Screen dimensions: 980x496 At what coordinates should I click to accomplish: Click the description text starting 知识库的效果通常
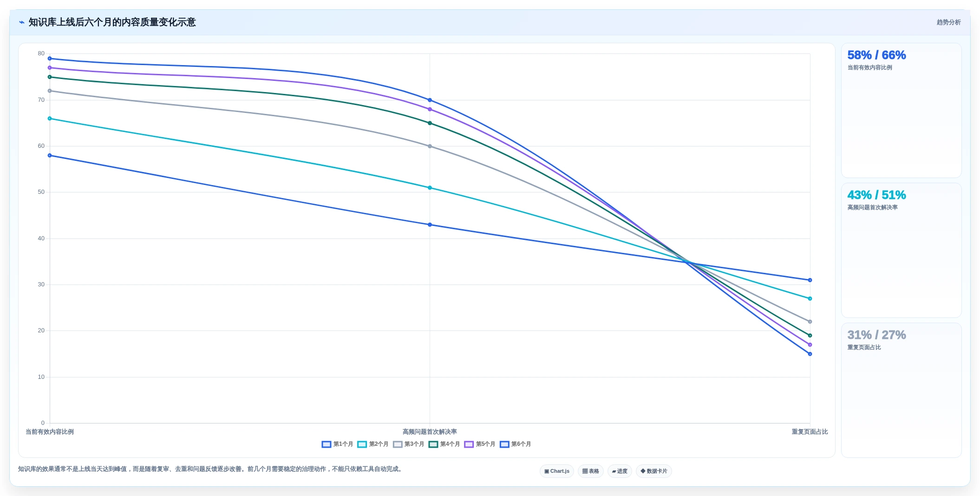211,470
